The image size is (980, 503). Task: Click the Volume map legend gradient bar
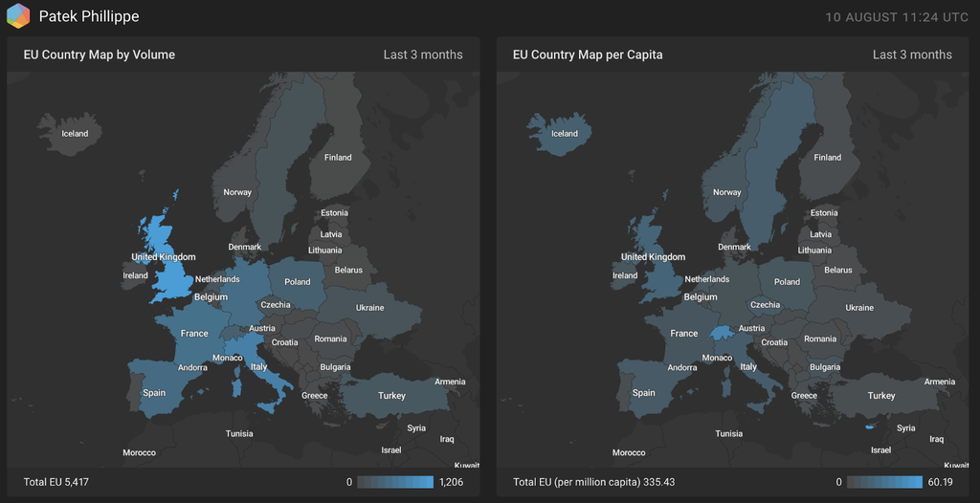tap(395, 482)
